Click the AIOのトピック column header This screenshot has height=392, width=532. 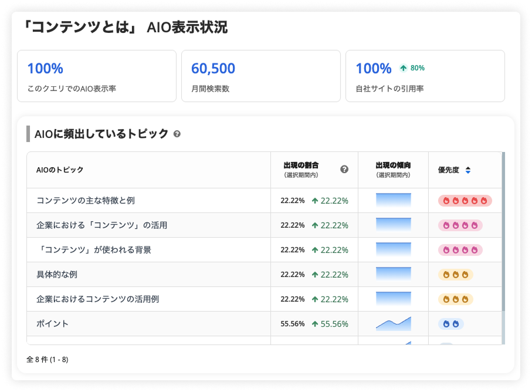pos(60,170)
